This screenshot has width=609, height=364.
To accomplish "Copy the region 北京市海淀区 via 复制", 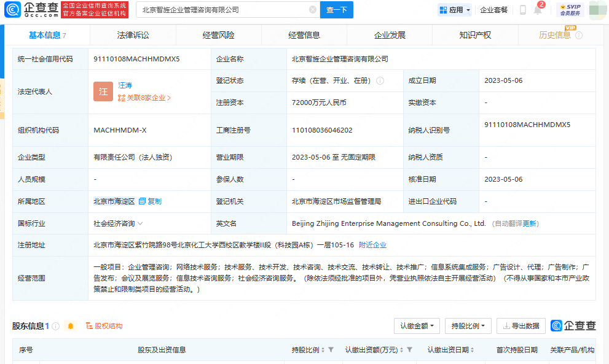I will [150, 201].
